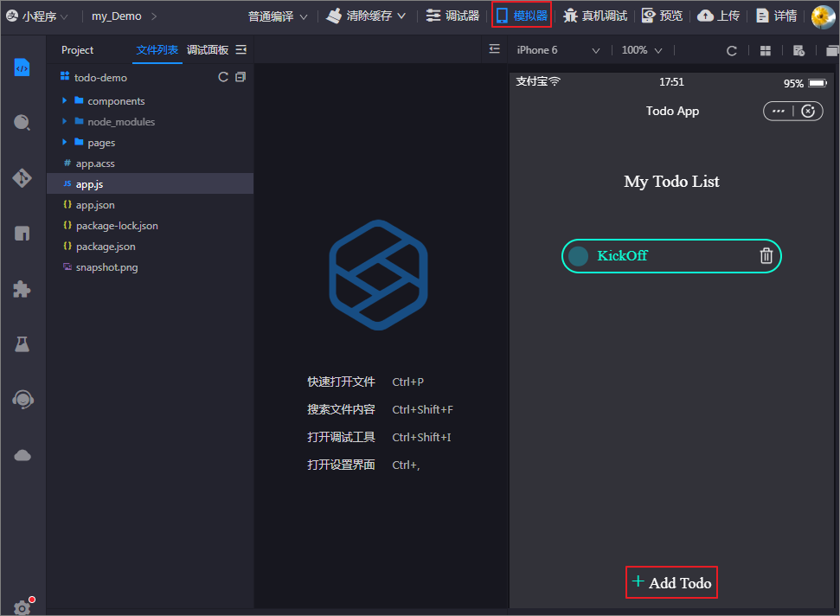Open settings gear with red notification
Image resolution: width=840 pixels, height=616 pixels.
(22, 606)
